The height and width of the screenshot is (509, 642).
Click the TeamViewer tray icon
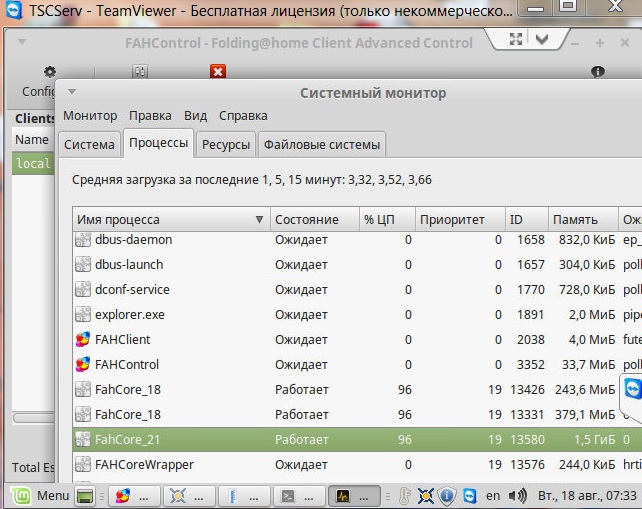tap(469, 496)
